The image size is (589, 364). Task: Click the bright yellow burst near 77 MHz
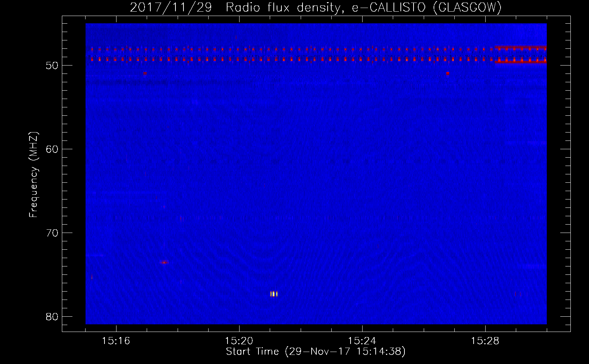coord(274,294)
